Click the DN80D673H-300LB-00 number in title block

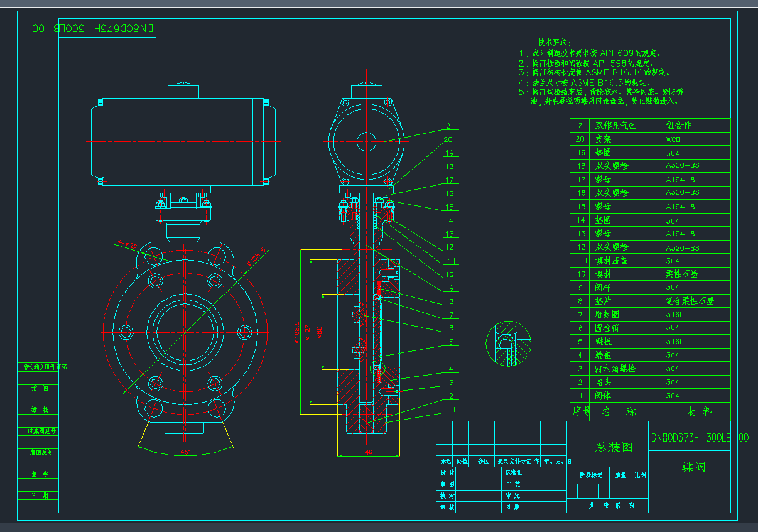point(699,438)
